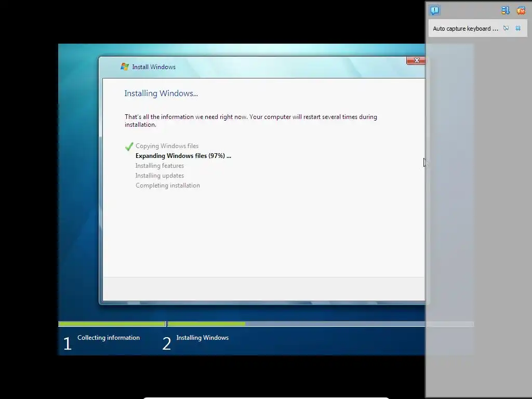Click the speech-bubble icon in the keyboard notification

click(x=506, y=28)
